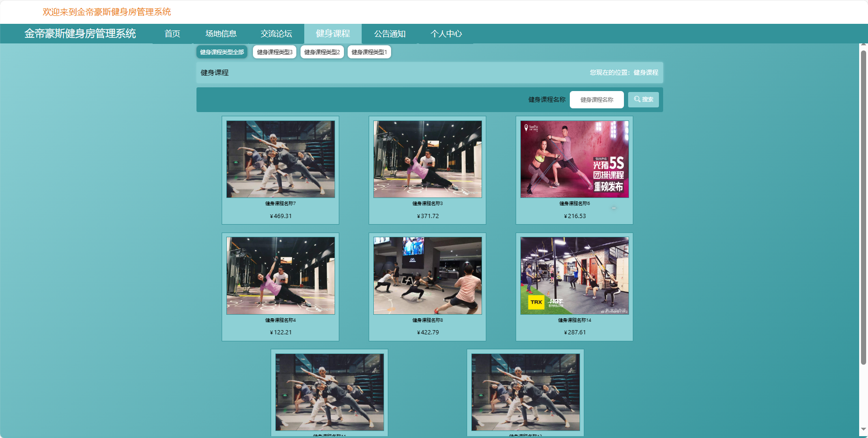The width and height of the screenshot is (868, 438).
Task: Open thumbnail of 健身课程名称3
Action: 427,159
